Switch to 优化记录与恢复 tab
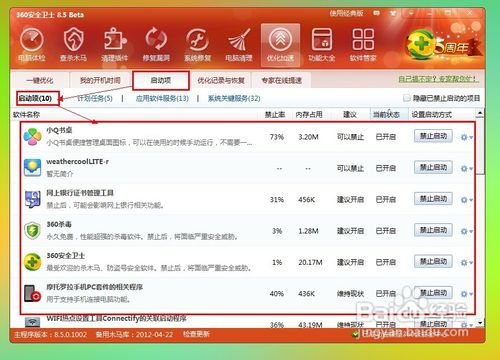500x360 pixels. [x=221, y=80]
